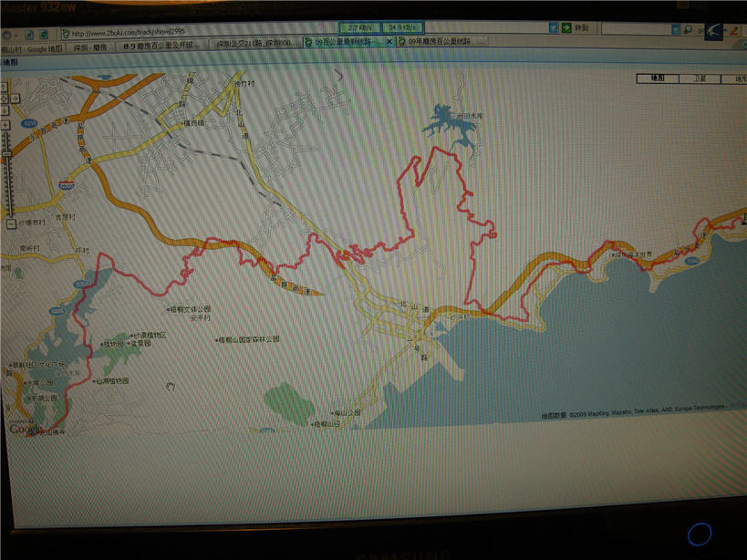
Task: Click the blue oval route shield near the pan controls
Action: click(29, 123)
